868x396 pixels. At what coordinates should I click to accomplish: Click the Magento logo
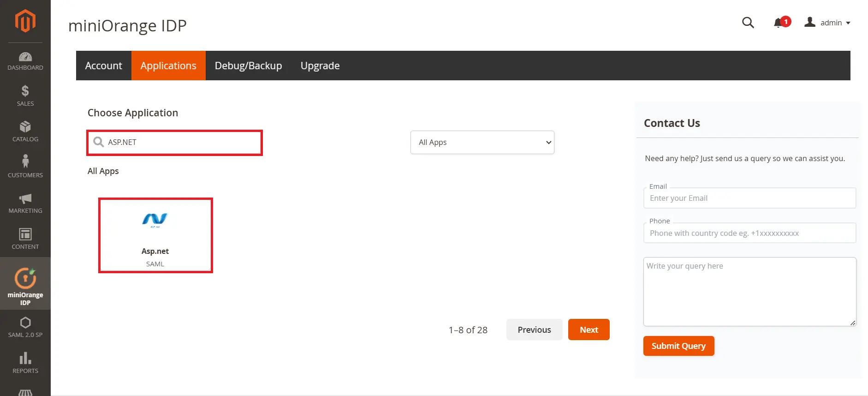click(25, 21)
